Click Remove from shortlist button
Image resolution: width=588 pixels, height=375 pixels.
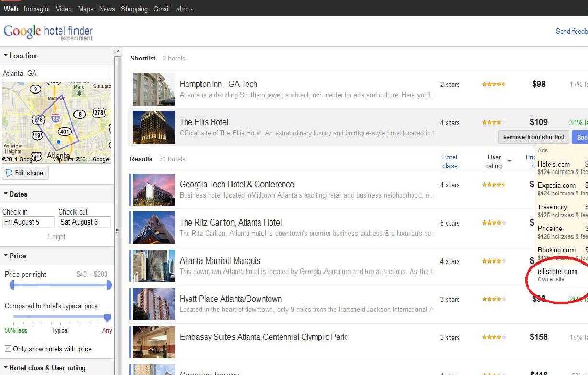tap(534, 137)
